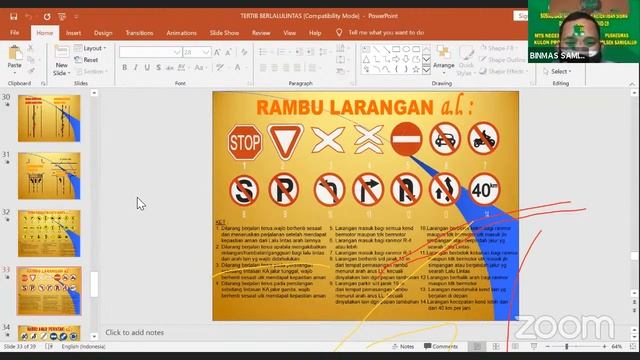Image resolution: width=640 pixels, height=360 pixels.
Task: Click the Redo/Repeat icon in the Quick Access Toolbar
Action: coord(47,16)
